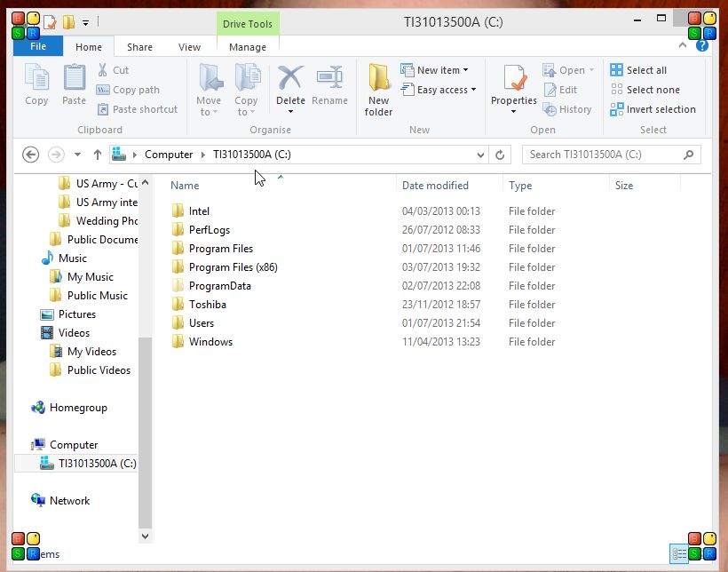
Task: Click the Homegroup icon in navigation pane
Action: coord(37,408)
